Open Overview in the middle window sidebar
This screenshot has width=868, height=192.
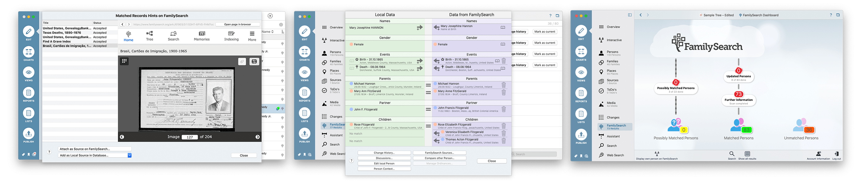point(333,28)
